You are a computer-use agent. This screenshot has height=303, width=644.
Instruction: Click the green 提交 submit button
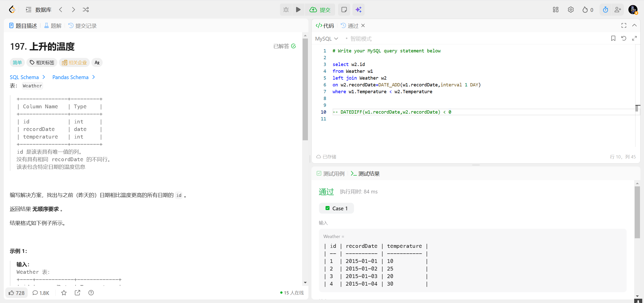coord(320,10)
